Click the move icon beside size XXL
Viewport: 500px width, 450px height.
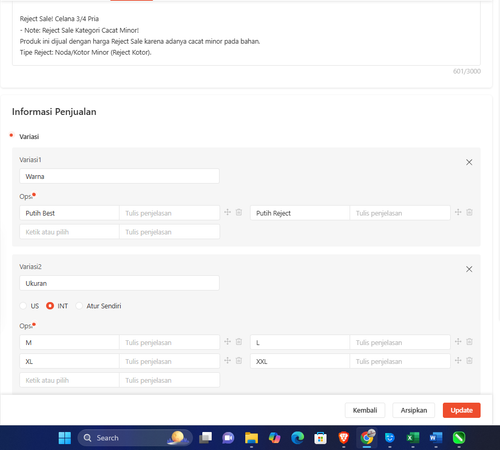click(458, 361)
